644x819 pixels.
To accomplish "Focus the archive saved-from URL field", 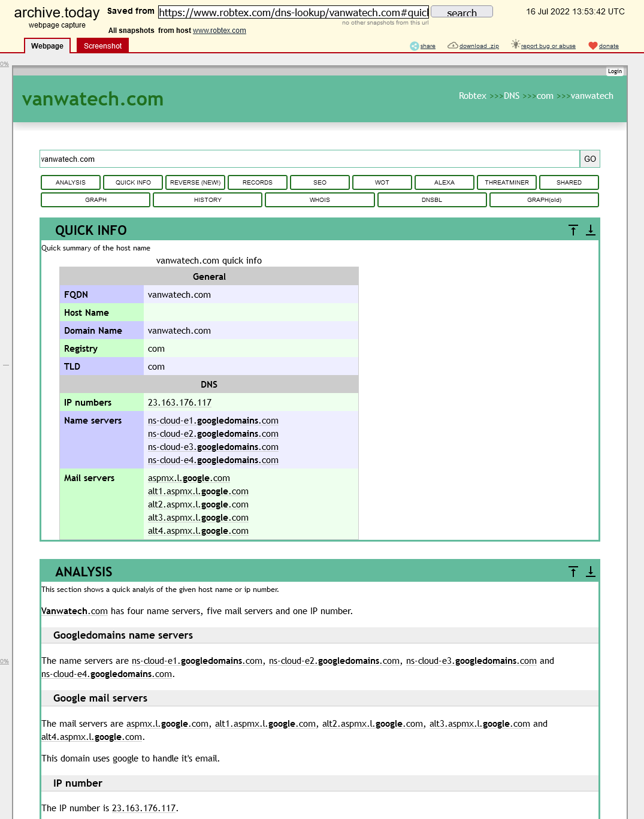I will pyautogui.click(x=294, y=12).
